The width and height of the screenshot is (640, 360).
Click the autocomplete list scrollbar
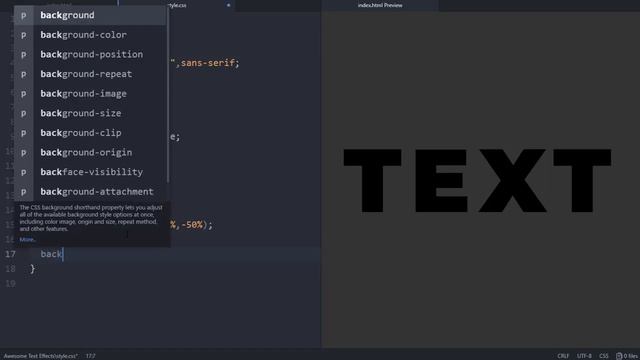168,94
